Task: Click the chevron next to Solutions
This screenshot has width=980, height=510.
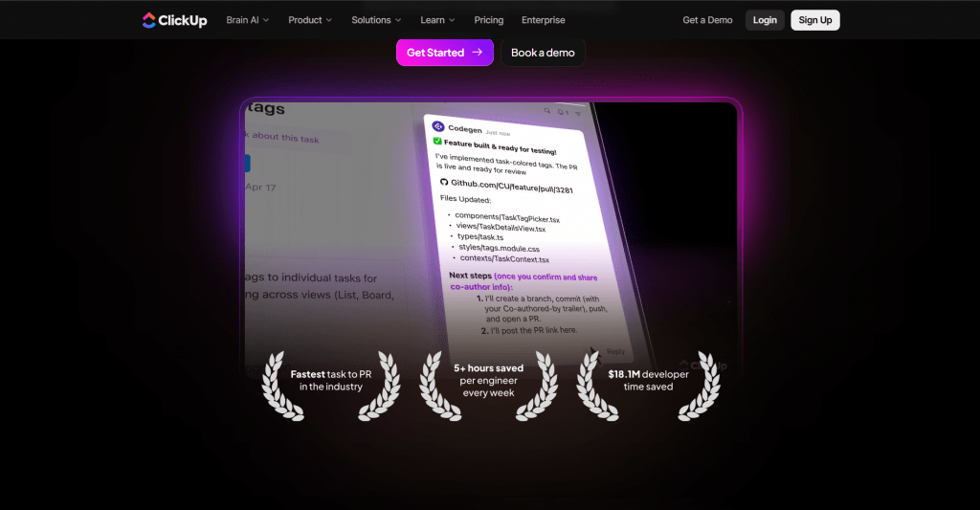Action: pyautogui.click(x=398, y=20)
